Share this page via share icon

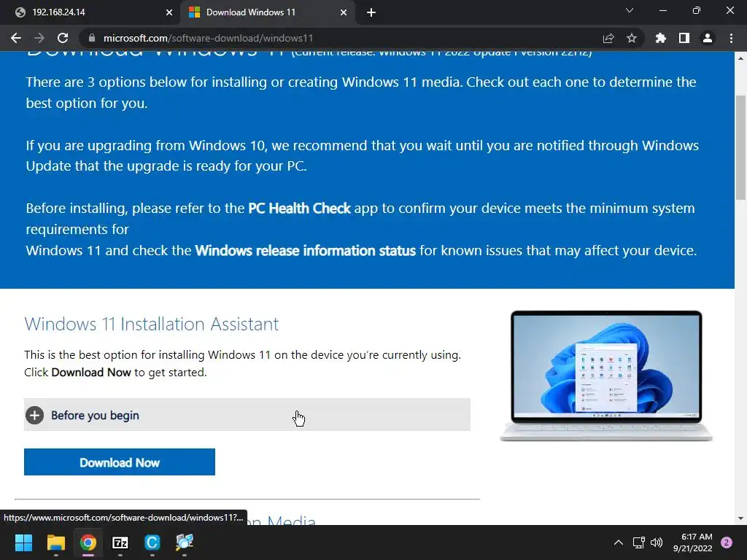(608, 38)
